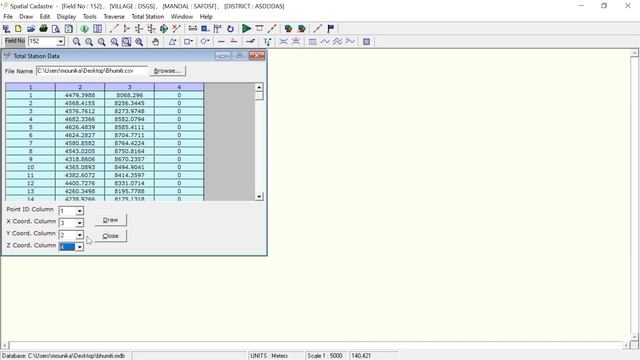Close the Total Station Data window
The width and height of the screenshot is (640, 360).
click(257, 56)
